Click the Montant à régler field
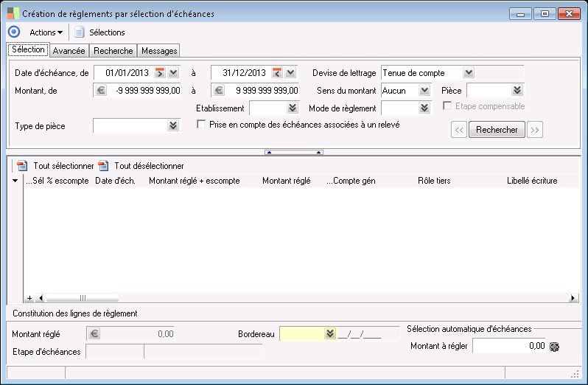 509,346
